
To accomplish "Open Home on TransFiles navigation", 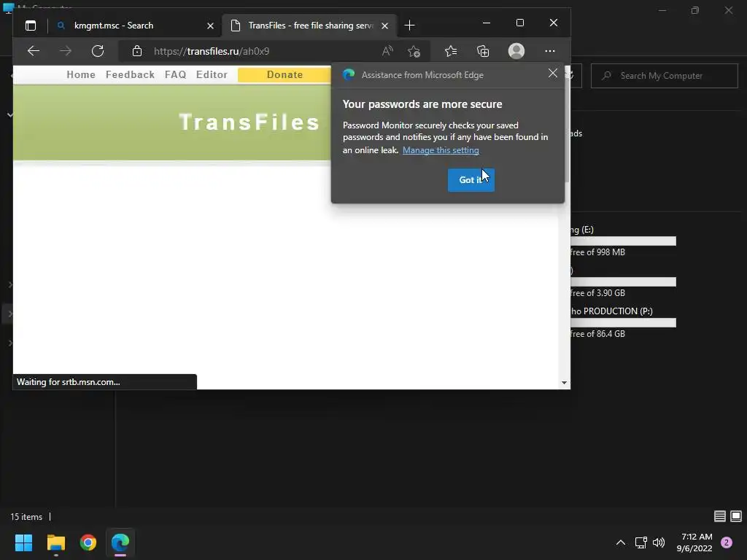I will point(81,75).
